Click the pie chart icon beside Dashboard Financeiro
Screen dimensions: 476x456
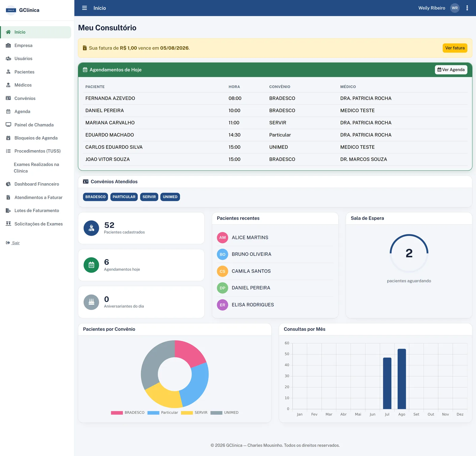click(x=8, y=184)
